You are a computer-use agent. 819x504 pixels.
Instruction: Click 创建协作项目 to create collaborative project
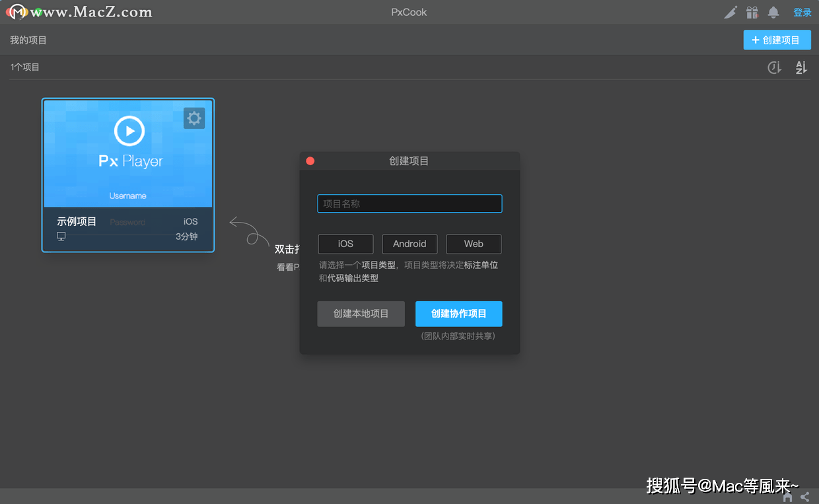click(458, 314)
